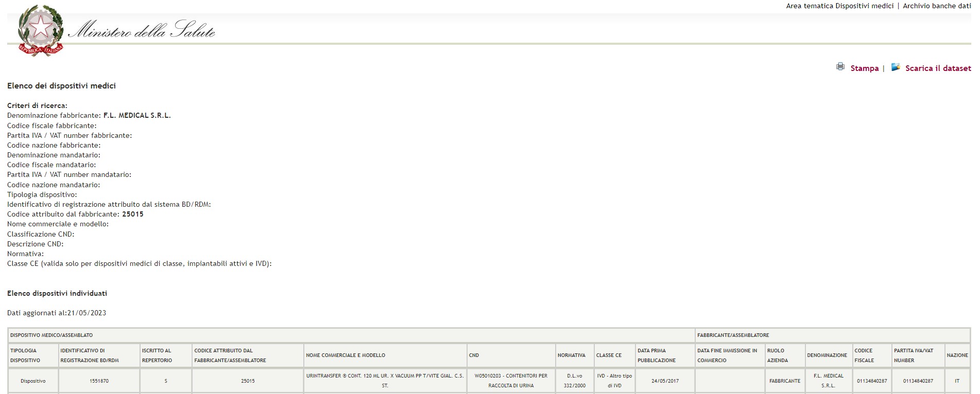Select registration number 1551870 cell
The height and width of the screenshot is (394, 980).
(99, 381)
